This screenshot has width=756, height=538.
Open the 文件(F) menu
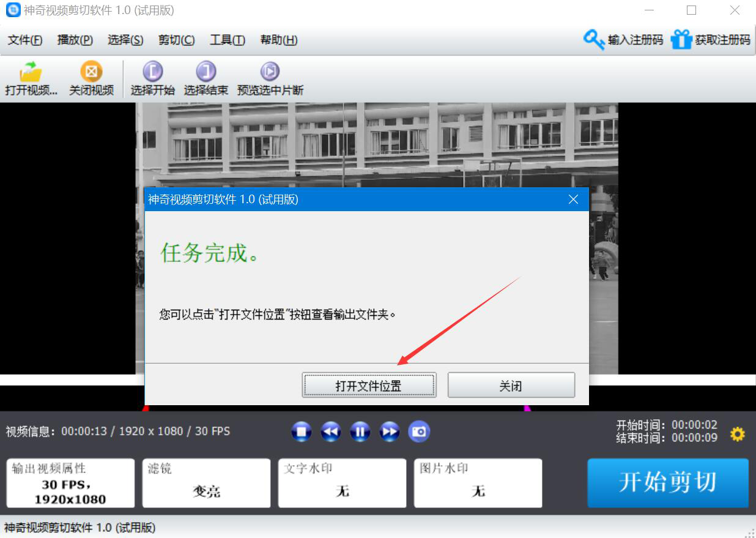pyautogui.click(x=25, y=40)
